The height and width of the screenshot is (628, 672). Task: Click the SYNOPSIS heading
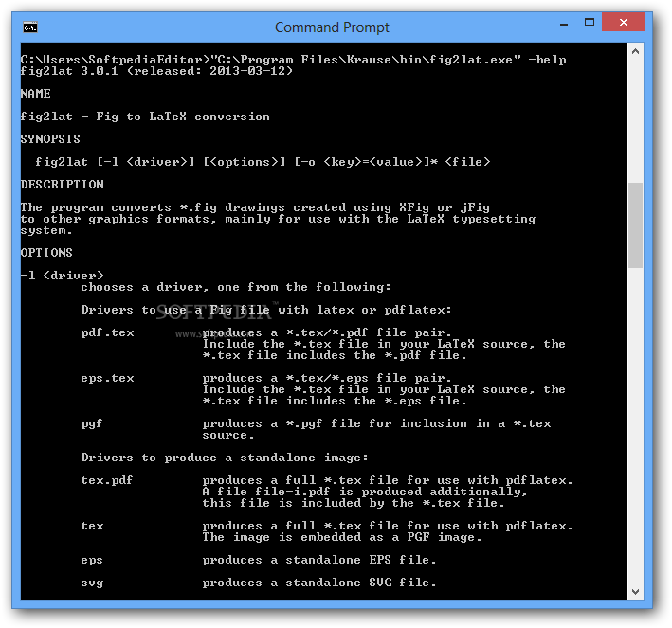[x=50, y=139]
